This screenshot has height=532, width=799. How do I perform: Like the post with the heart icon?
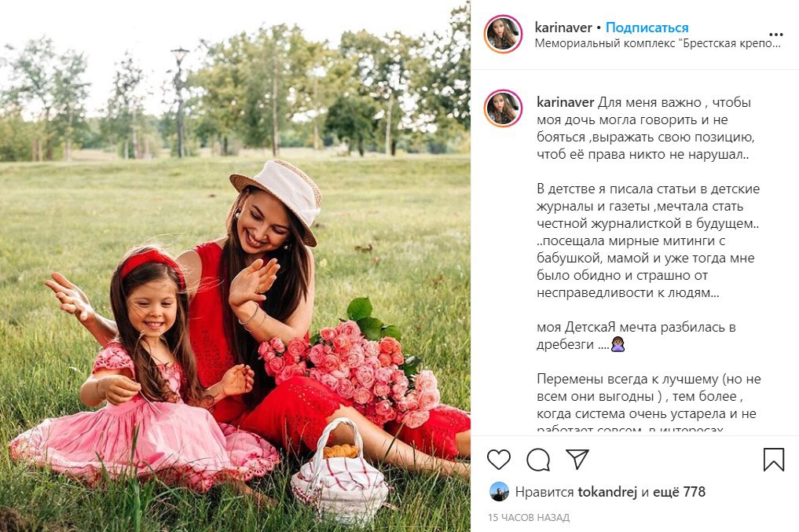(498, 460)
